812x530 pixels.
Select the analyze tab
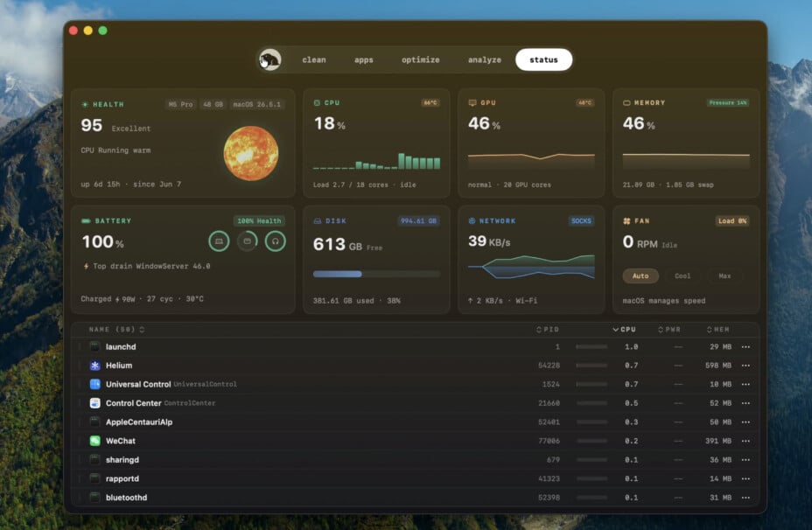coord(485,60)
